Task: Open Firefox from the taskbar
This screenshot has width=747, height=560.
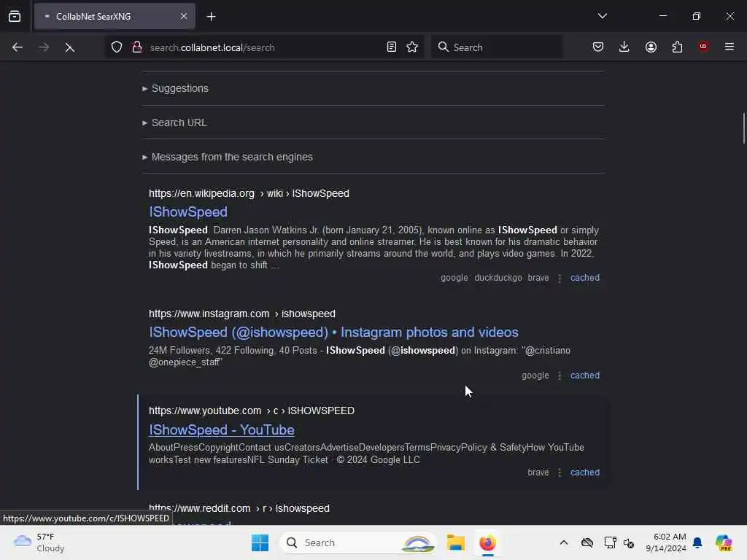Action: pyautogui.click(x=487, y=542)
